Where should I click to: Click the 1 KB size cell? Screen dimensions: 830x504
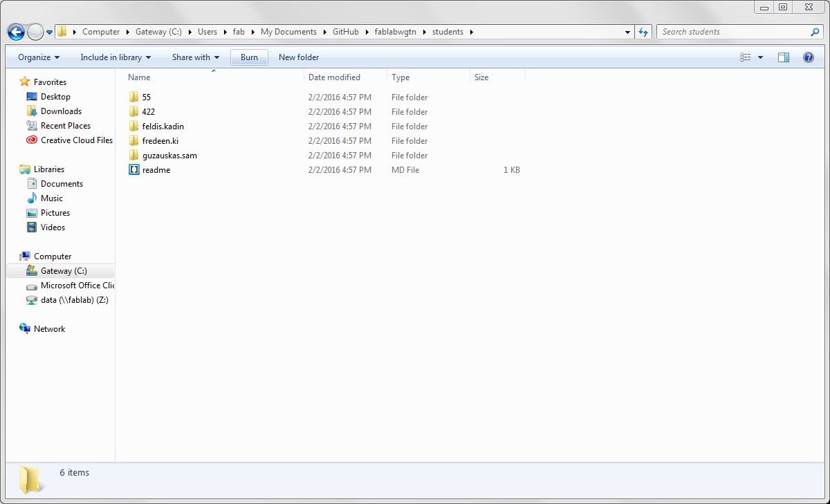click(512, 170)
